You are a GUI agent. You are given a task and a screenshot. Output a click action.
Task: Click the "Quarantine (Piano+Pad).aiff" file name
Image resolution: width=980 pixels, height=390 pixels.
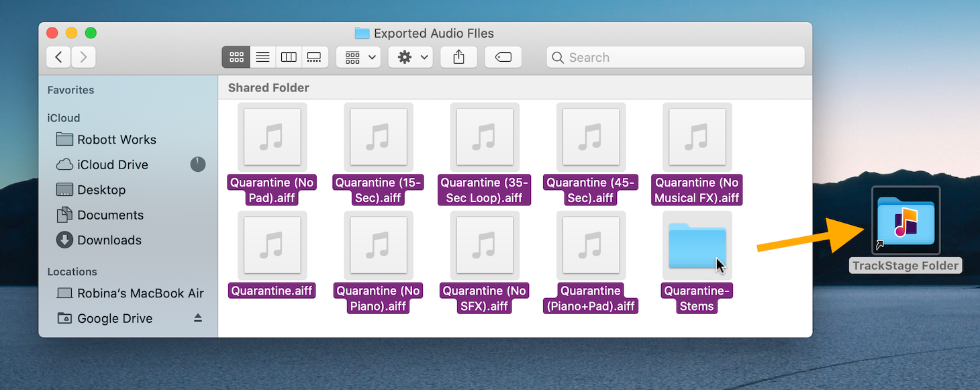pos(591,298)
